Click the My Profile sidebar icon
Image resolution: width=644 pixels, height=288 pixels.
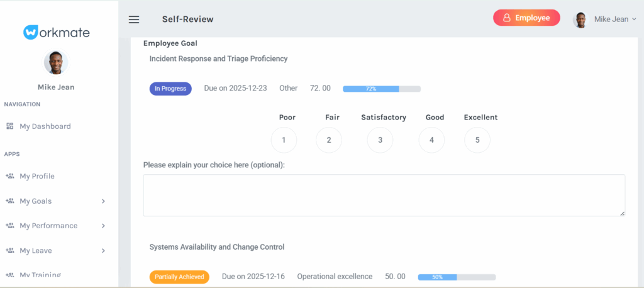10,176
